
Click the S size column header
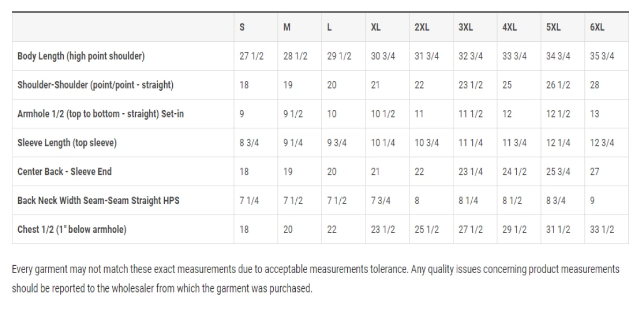click(x=242, y=27)
